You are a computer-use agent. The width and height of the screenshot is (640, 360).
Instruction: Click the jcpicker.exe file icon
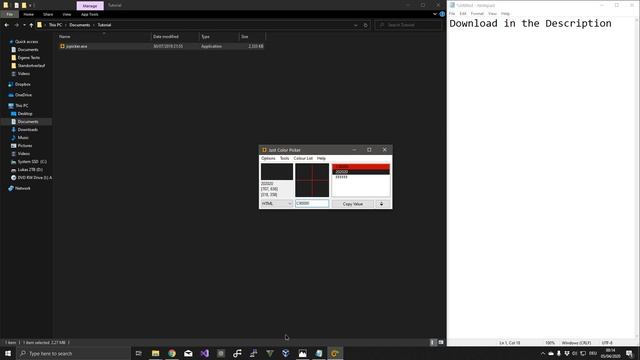click(x=62, y=46)
